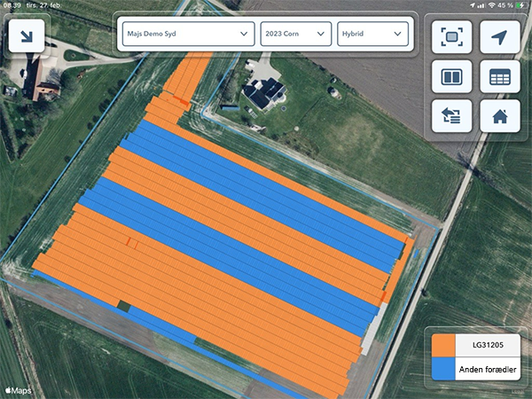Select orange LG31205 legend swatch

(x=443, y=346)
